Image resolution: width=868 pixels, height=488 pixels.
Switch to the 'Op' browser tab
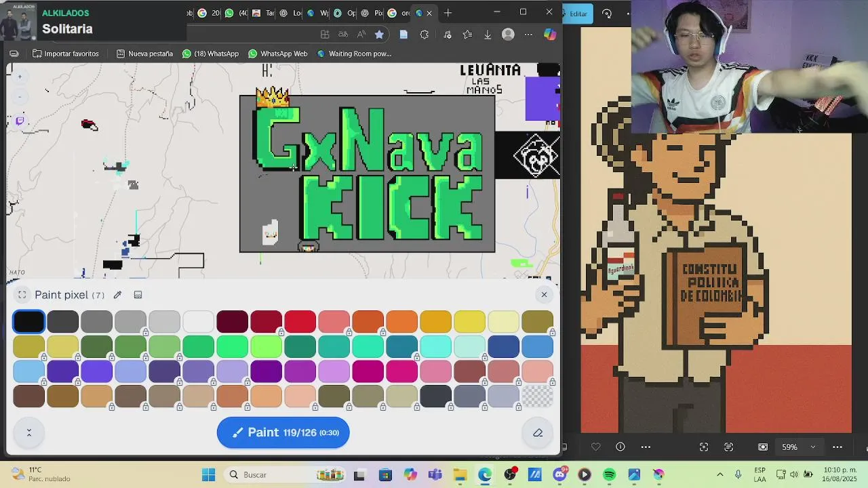point(346,13)
